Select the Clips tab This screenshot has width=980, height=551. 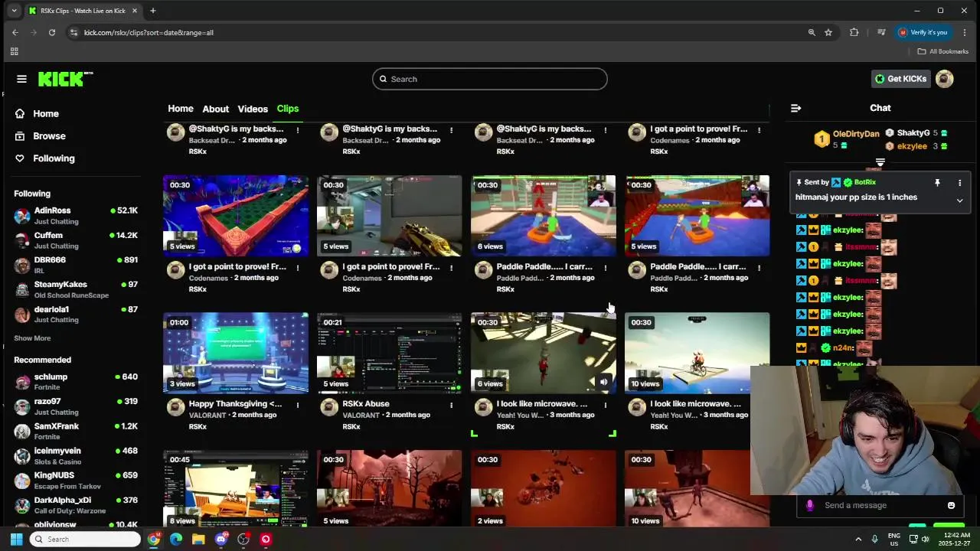tap(288, 109)
